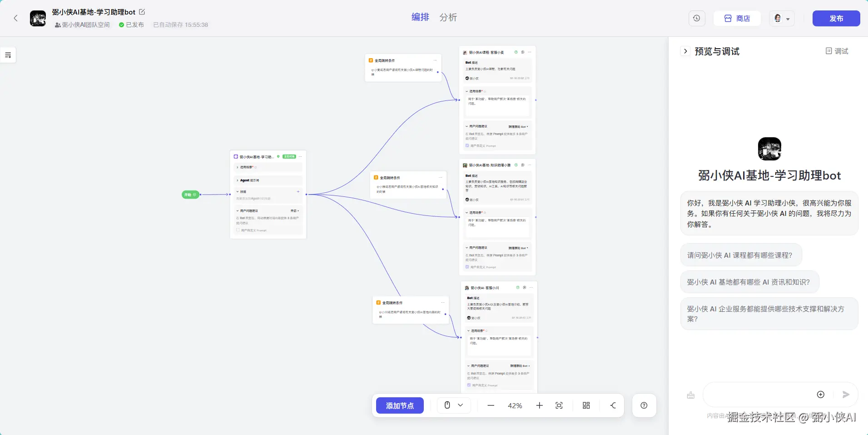This screenshot has width=868, height=435.
Task: Untick 用户自定义 Prompt in 客服小川 node
Action: (x=469, y=385)
